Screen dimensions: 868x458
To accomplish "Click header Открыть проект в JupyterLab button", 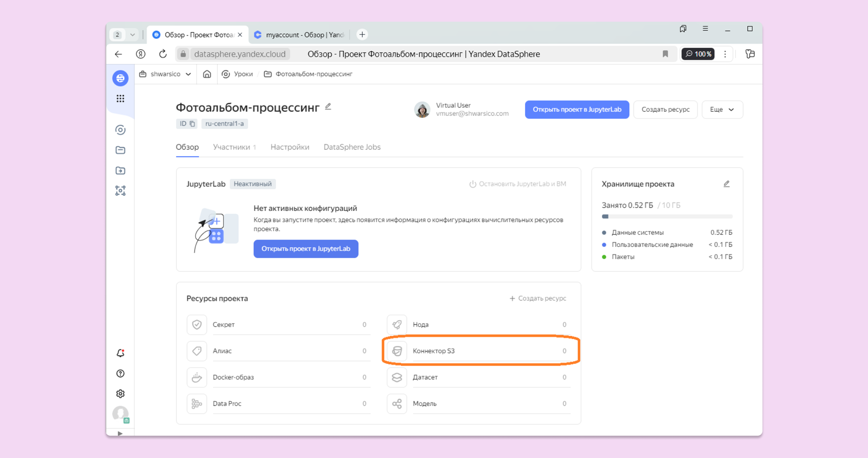I will click(x=577, y=109).
